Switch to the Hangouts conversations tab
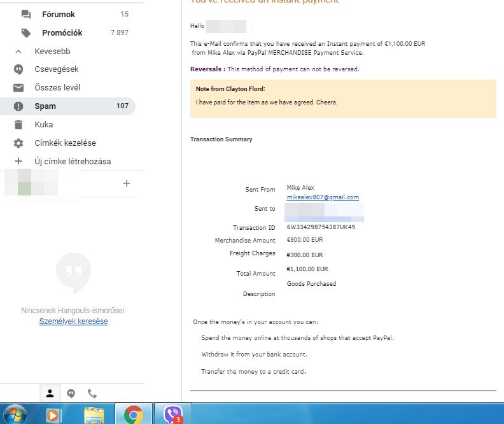Screen dimensions: 504x424 [71, 393]
